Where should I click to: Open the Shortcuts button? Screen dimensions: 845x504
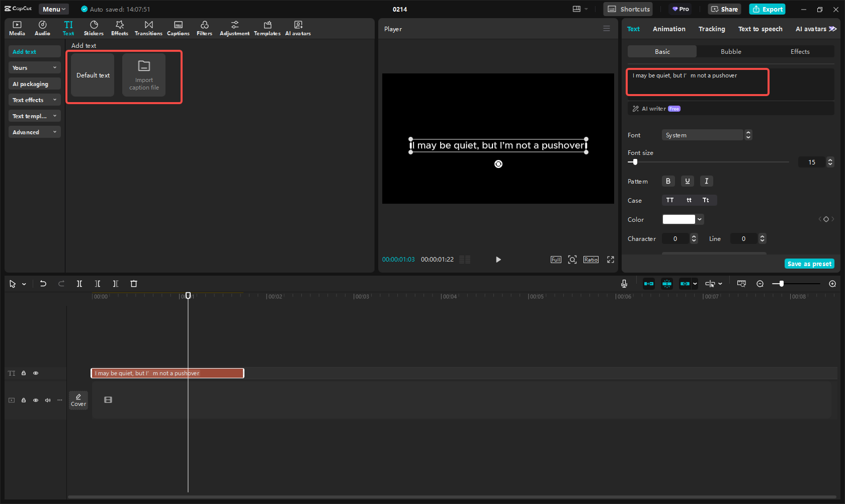pos(628,9)
